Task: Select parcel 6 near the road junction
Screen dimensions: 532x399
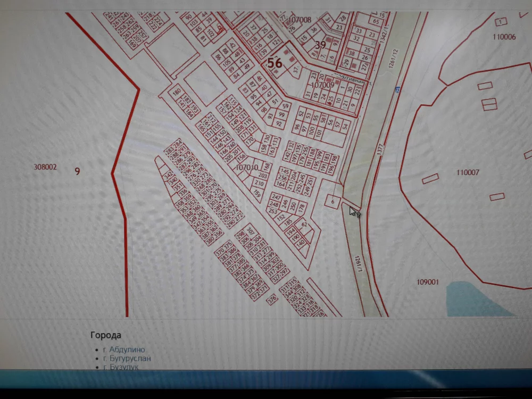Action: point(332,201)
